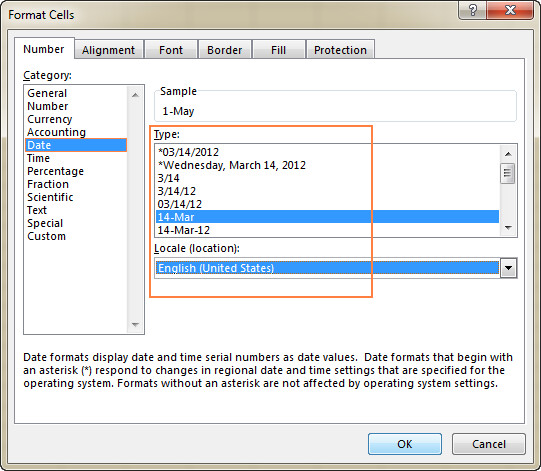Click Type list scroll down arrow

pos(508,227)
